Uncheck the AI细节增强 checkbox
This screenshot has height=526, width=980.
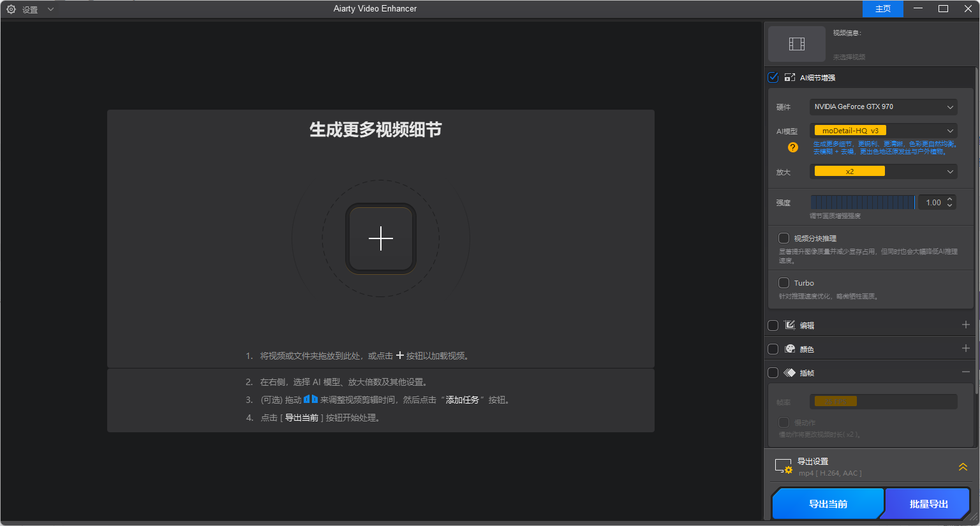point(773,77)
